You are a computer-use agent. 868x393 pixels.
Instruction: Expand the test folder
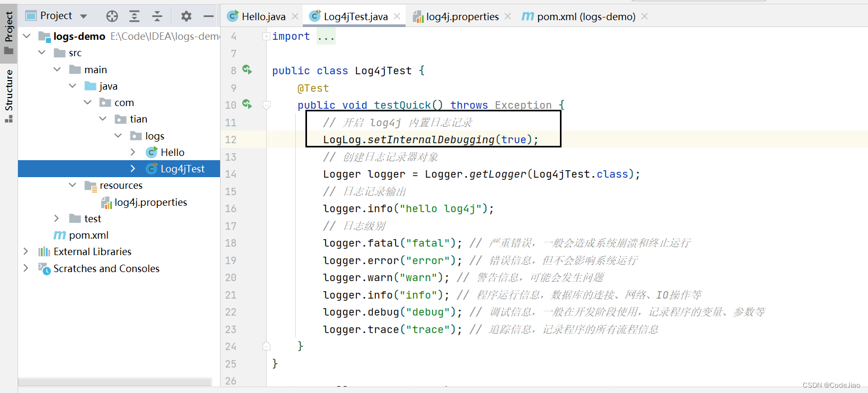coord(57,219)
